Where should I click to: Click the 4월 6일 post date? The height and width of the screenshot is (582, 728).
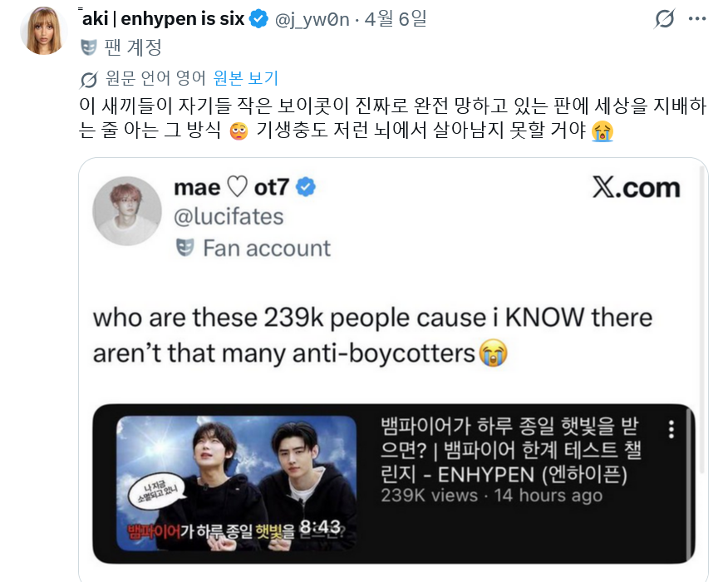pos(396,19)
